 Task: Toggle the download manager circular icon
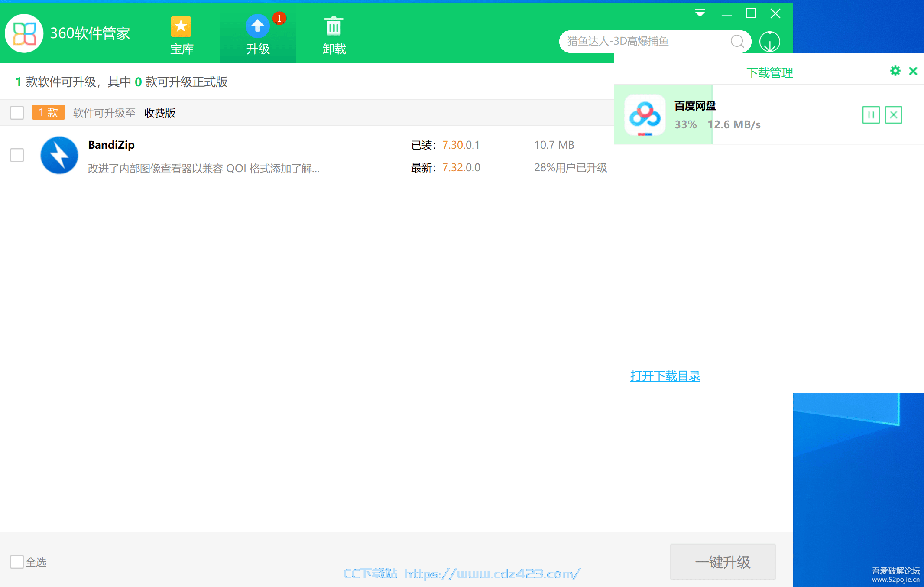tap(770, 42)
